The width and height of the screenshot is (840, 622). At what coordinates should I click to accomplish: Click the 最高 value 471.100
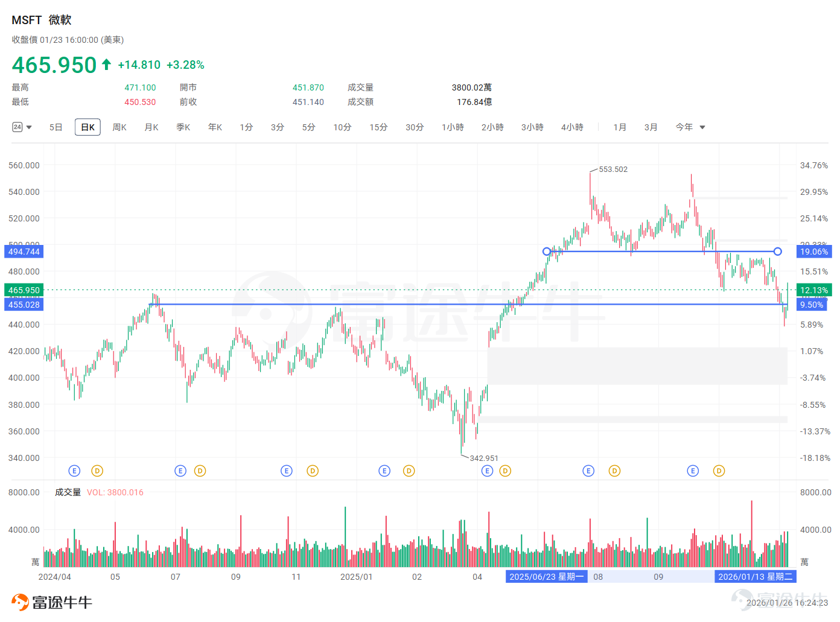pyautogui.click(x=140, y=87)
